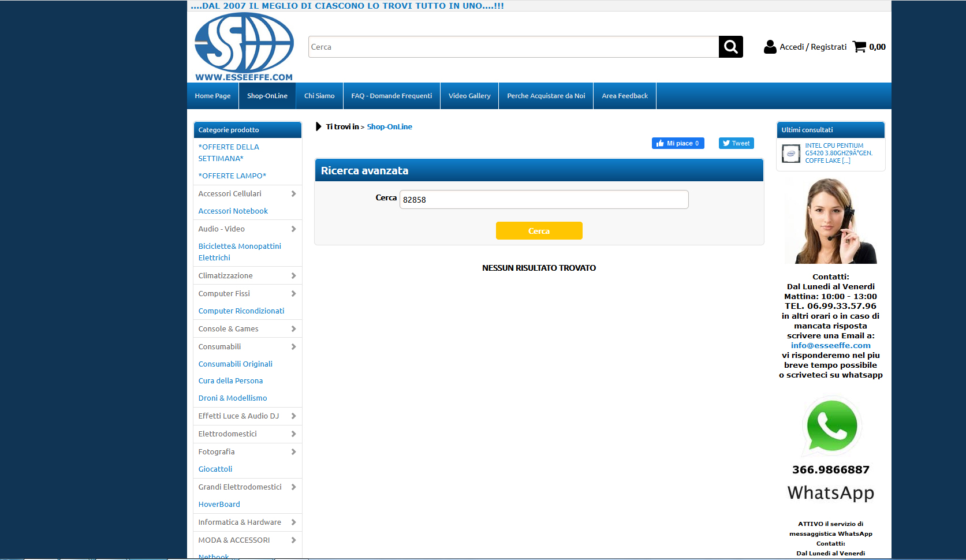Click the Accedi / Registrati link

(813, 47)
